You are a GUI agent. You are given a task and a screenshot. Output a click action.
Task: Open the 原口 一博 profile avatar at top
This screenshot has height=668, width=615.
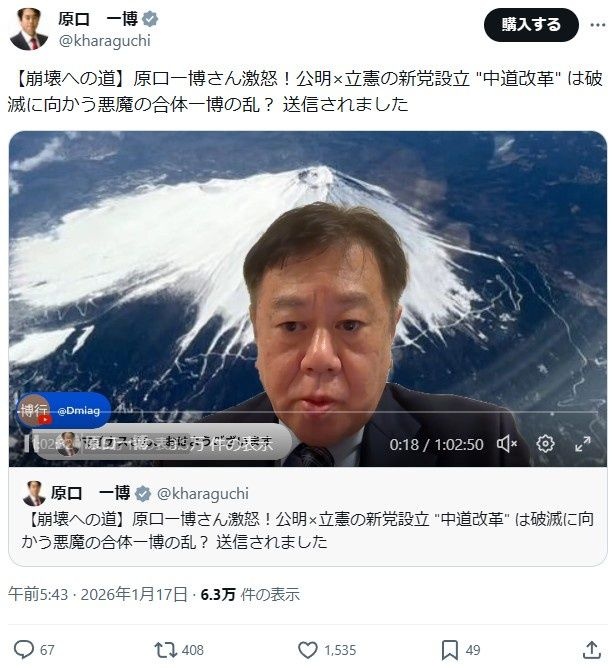coord(29,29)
